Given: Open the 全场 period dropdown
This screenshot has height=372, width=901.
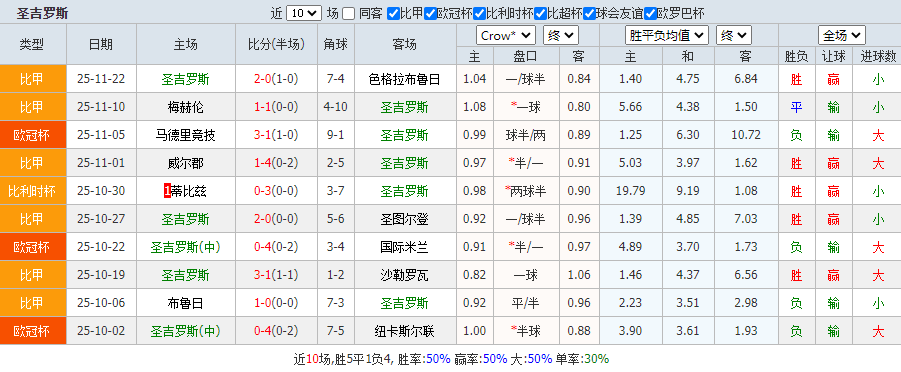Looking at the screenshot, I should (842, 36).
